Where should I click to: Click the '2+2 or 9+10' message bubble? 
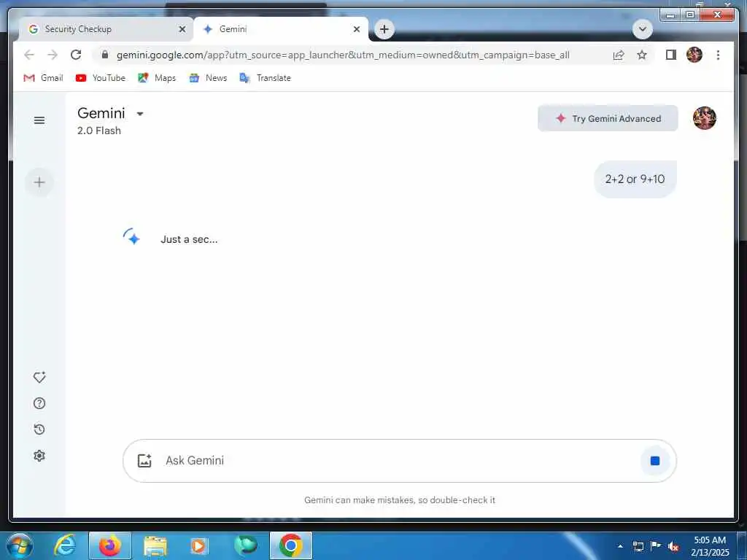tap(635, 179)
